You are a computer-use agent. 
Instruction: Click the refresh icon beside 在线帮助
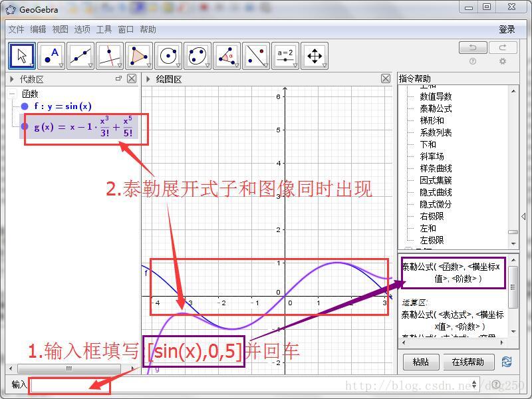click(x=507, y=362)
